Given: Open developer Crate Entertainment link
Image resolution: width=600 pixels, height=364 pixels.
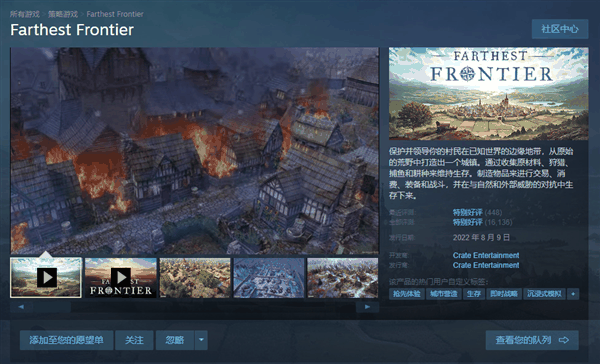Looking at the screenshot, I should coord(486,255).
